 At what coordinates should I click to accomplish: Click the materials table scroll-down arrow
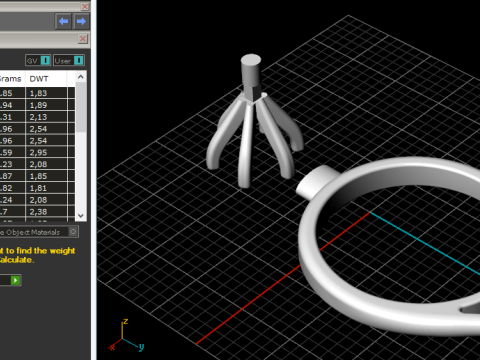[81, 216]
